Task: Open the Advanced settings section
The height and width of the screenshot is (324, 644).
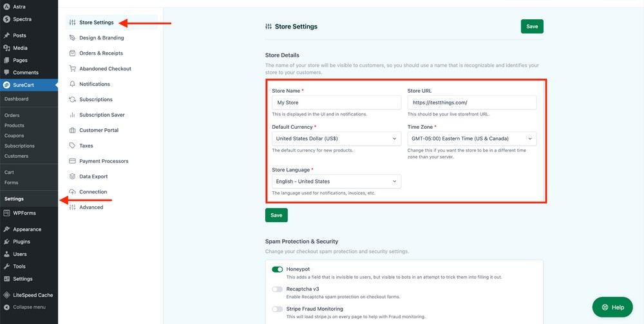Action: [91, 207]
